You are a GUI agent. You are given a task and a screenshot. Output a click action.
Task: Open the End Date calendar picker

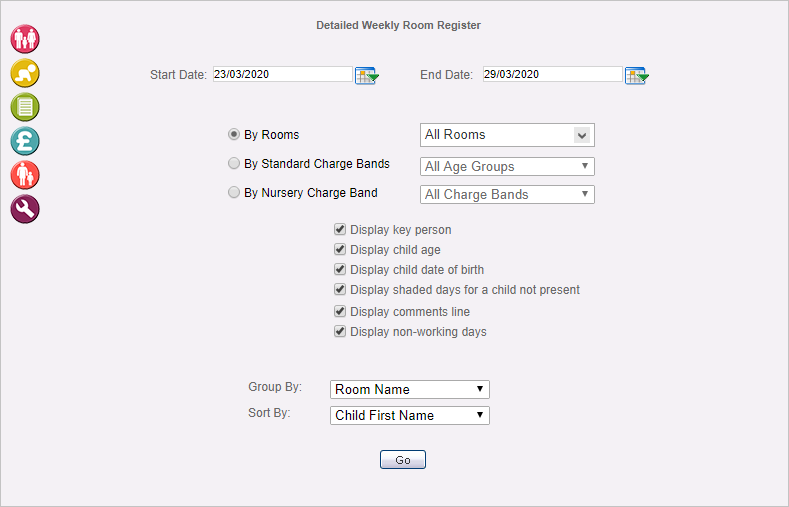[637, 75]
